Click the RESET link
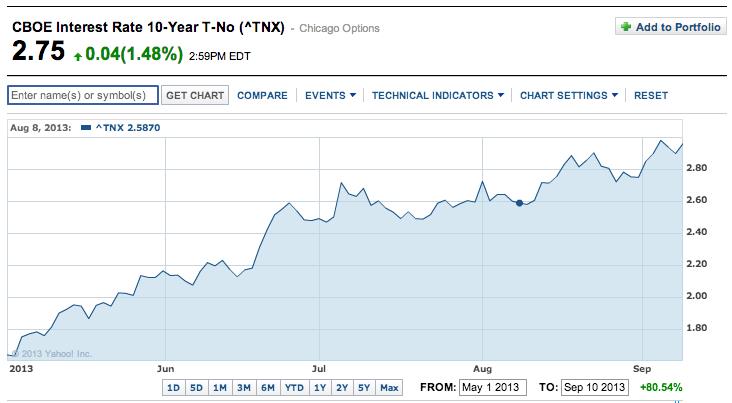 click(650, 95)
